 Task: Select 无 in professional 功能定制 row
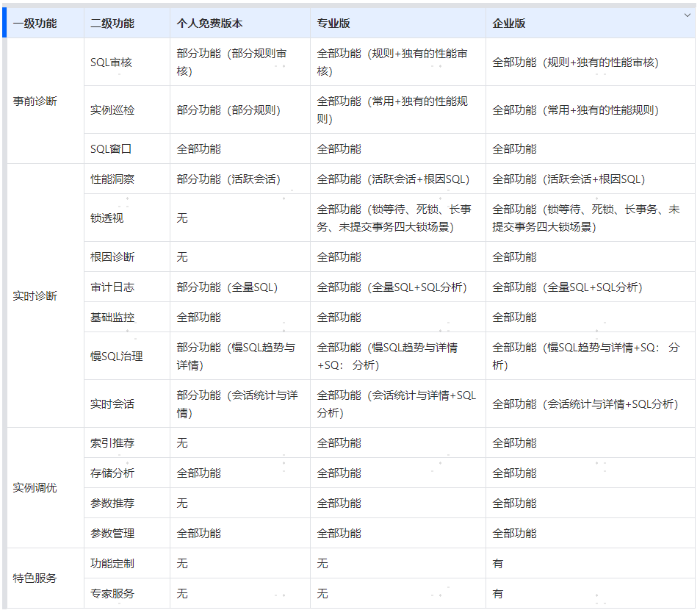tap(398, 564)
